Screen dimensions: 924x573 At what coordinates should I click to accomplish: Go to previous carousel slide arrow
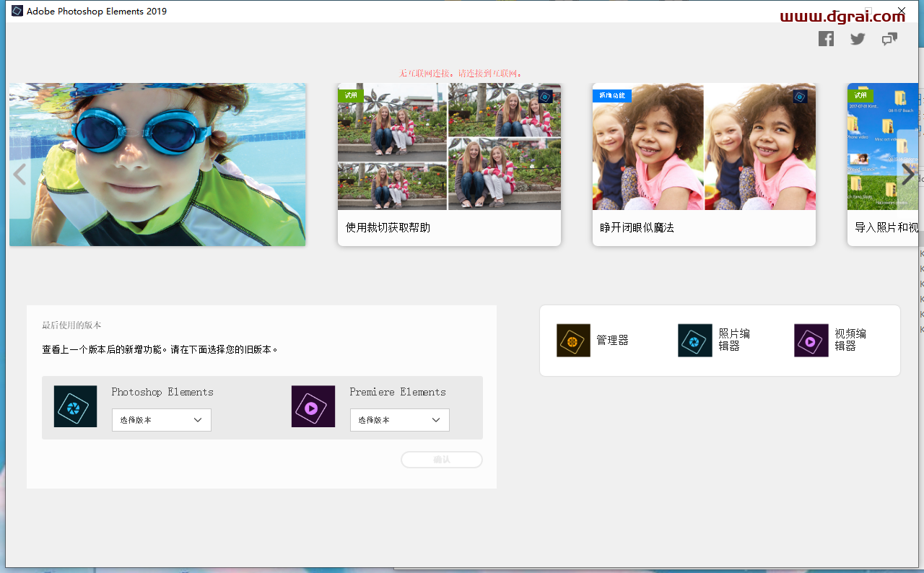click(19, 174)
